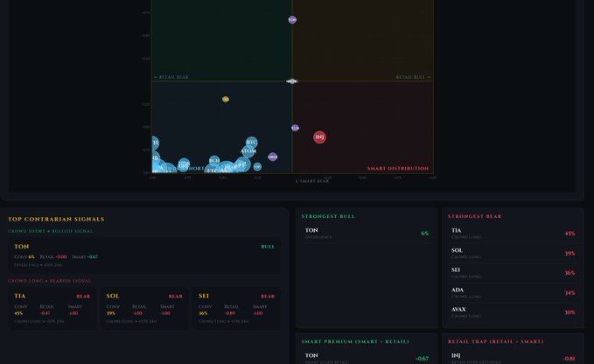Viewport: 594px width, 364px height.
Task: Click the 6% value in Strongest Bull
Action: click(424, 234)
